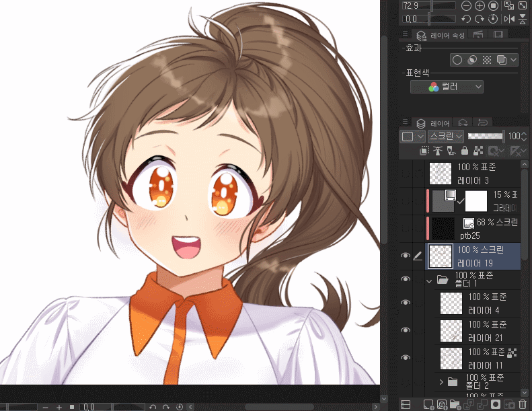
Task: Create new vector layer
Action: 442,404
